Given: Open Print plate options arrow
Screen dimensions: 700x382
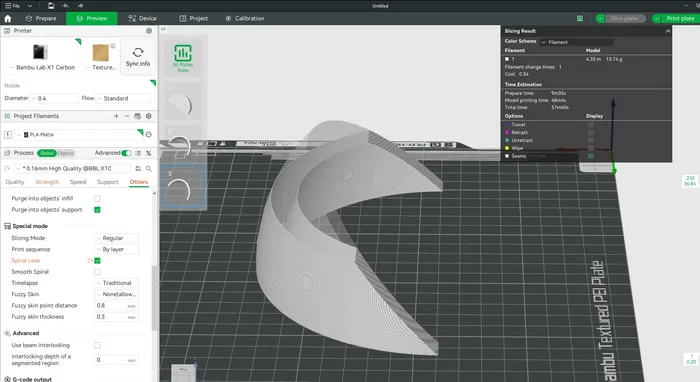Looking at the screenshot, I should click(657, 18).
